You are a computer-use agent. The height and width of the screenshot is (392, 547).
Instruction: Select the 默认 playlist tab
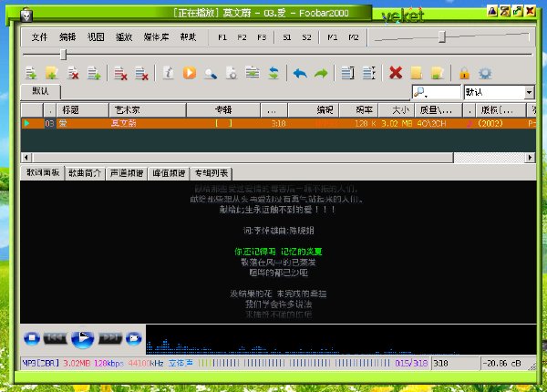[x=40, y=91]
